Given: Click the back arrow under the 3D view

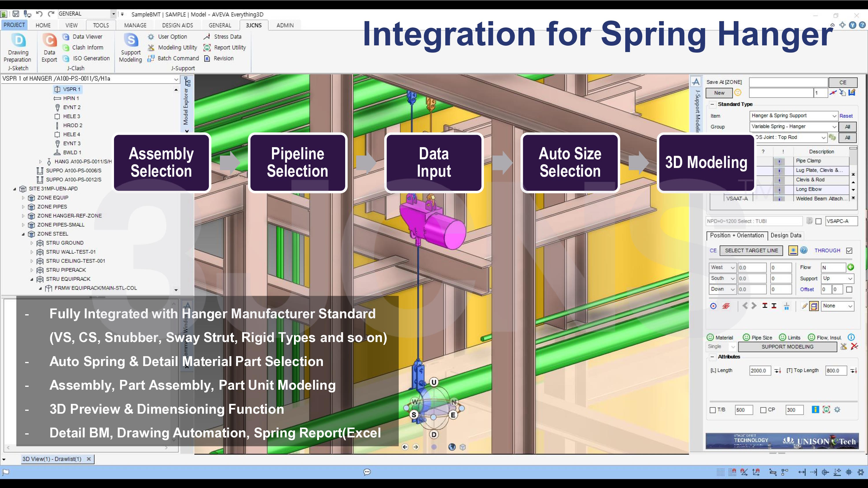Looking at the screenshot, I should (x=405, y=447).
